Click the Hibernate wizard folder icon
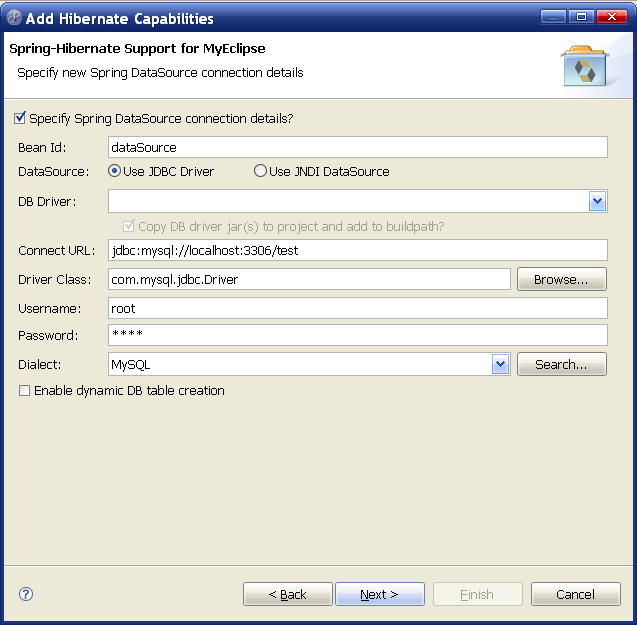This screenshot has width=637, height=625. pos(584,66)
